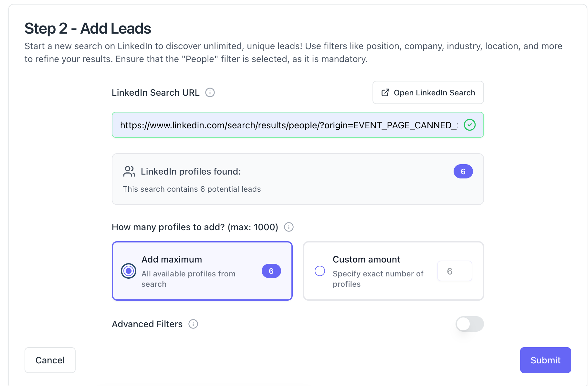Click 'This search contains 6 potential leads' text
Viewport: 588px width, 386px height.
pyautogui.click(x=192, y=189)
